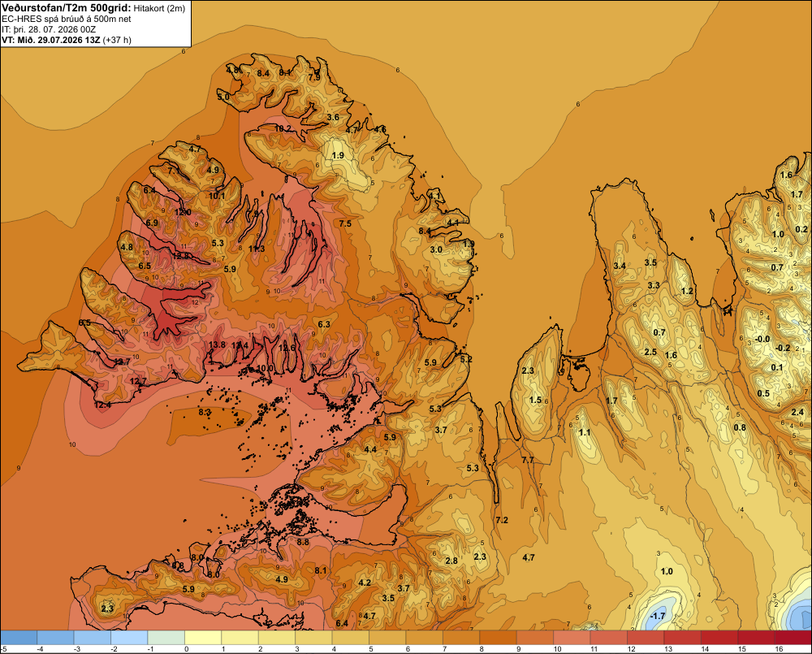The height and width of the screenshot is (654, 812).
Task: Click the 5.2 temperature value on the coast
Action: [466, 359]
